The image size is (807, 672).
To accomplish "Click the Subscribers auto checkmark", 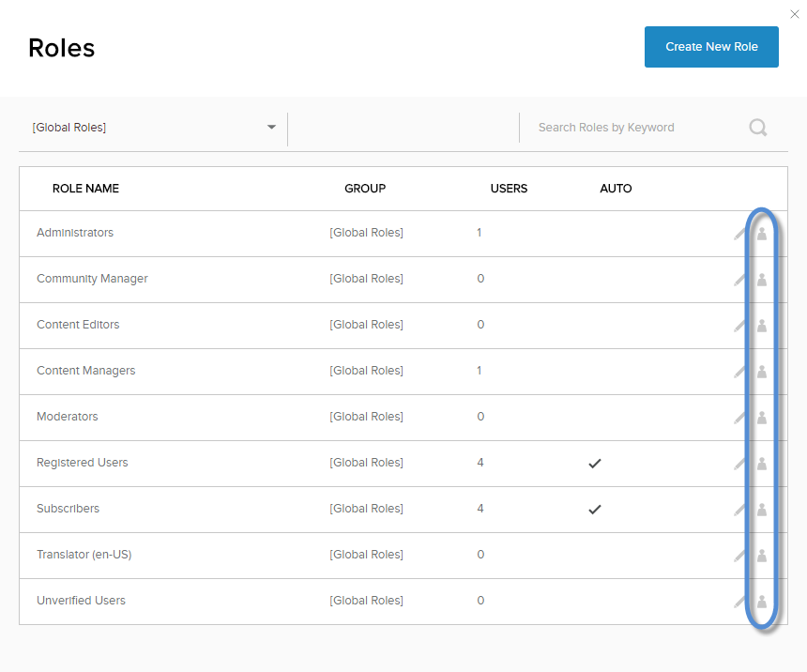I will 594,510.
